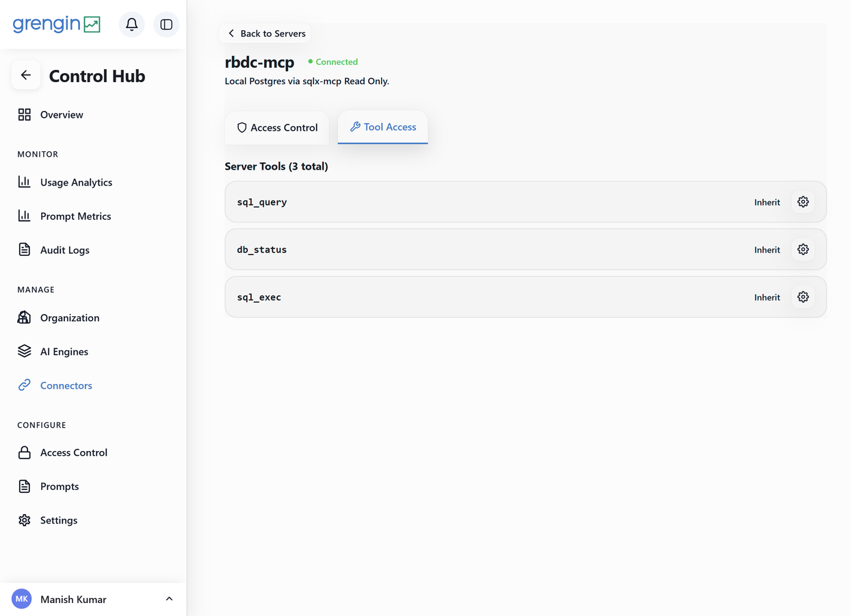Click the grengin logo
This screenshot has width=850, height=616.
tap(56, 24)
